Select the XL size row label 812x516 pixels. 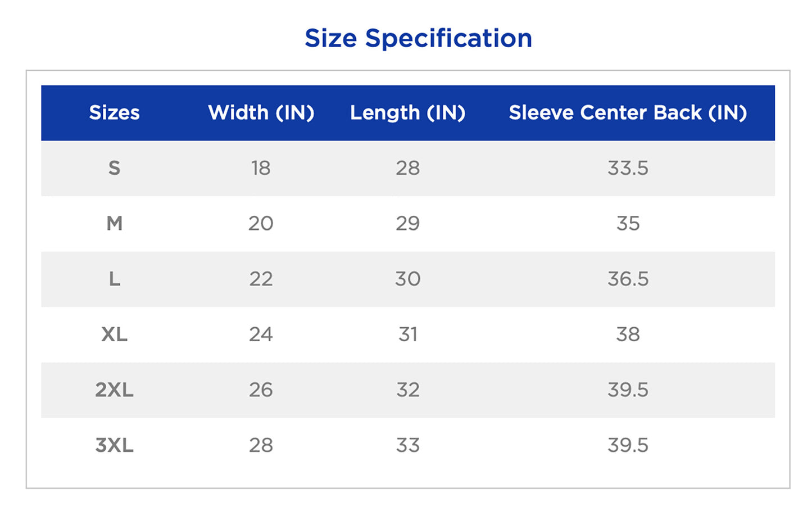(x=114, y=334)
